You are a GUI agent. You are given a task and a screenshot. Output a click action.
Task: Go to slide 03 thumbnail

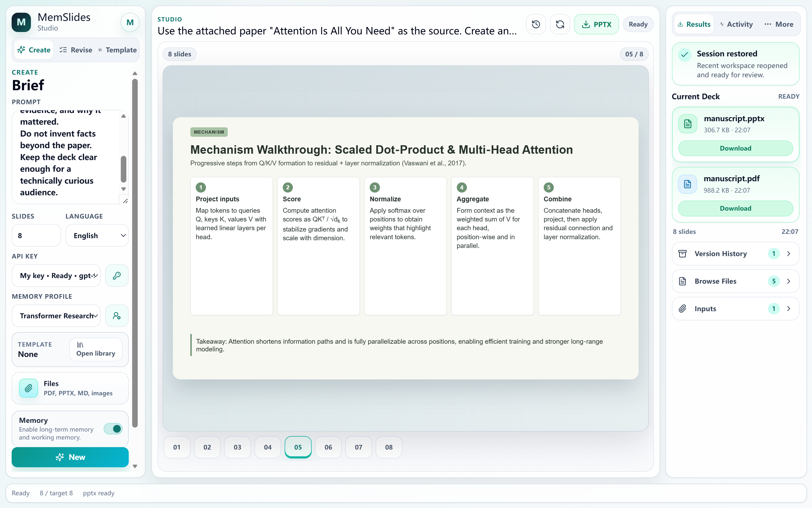238,447
